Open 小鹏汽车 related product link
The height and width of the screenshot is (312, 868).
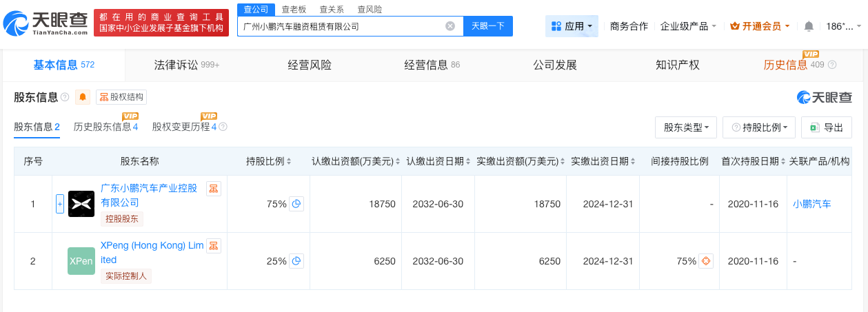pos(812,204)
